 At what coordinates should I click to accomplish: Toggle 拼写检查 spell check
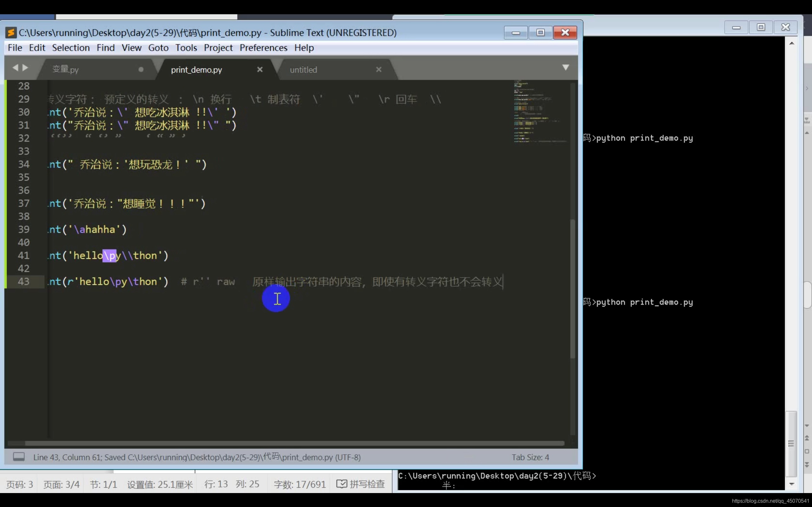tap(361, 484)
